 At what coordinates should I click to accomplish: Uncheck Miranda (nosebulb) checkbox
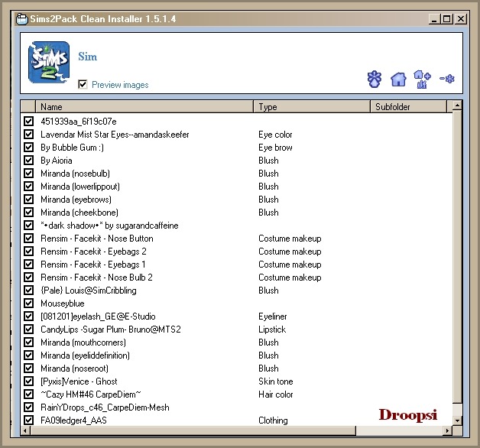tap(28, 174)
